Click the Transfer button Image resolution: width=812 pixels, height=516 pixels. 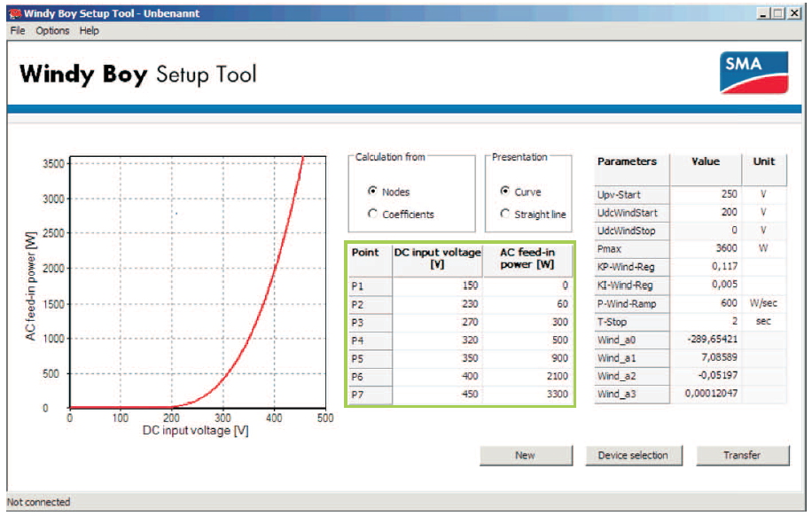[x=743, y=456]
